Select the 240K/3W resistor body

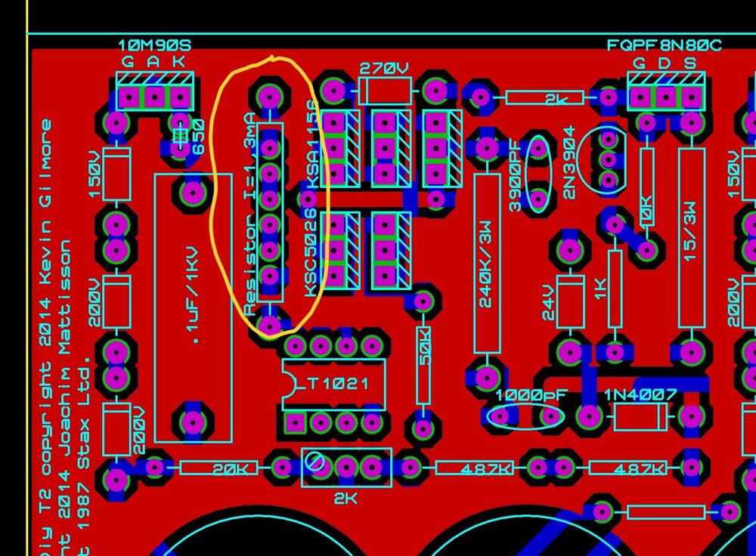pyautogui.click(x=487, y=263)
